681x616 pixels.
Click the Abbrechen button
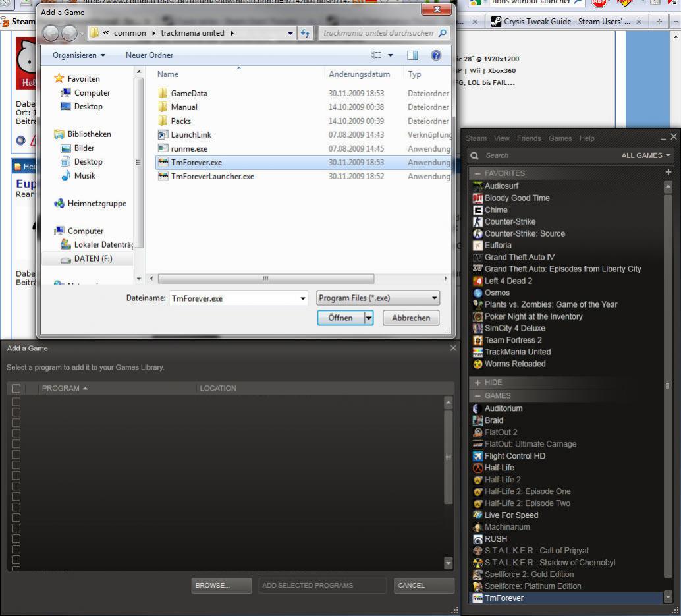pyautogui.click(x=411, y=318)
